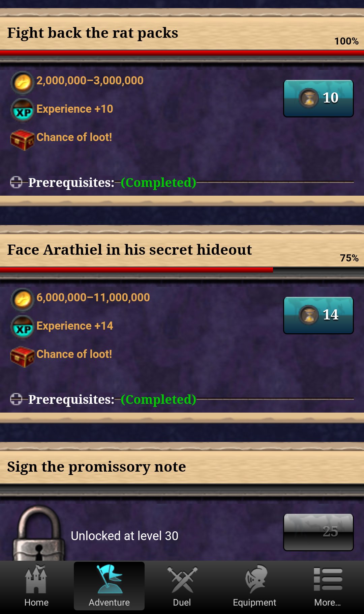The image size is (364, 614).
Task: Select 'Sign the promissory note' title
Action: (x=96, y=467)
